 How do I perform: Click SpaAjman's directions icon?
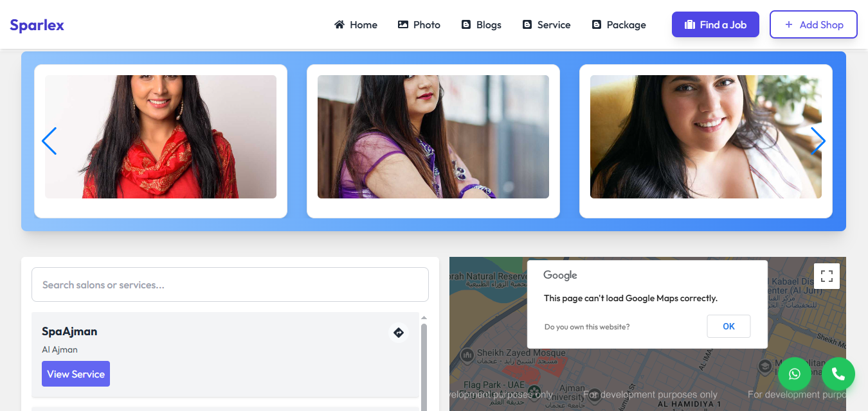click(399, 333)
